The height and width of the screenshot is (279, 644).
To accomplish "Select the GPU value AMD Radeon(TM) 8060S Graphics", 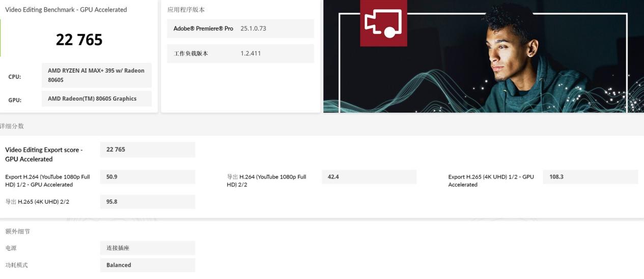I will (x=96, y=99).
